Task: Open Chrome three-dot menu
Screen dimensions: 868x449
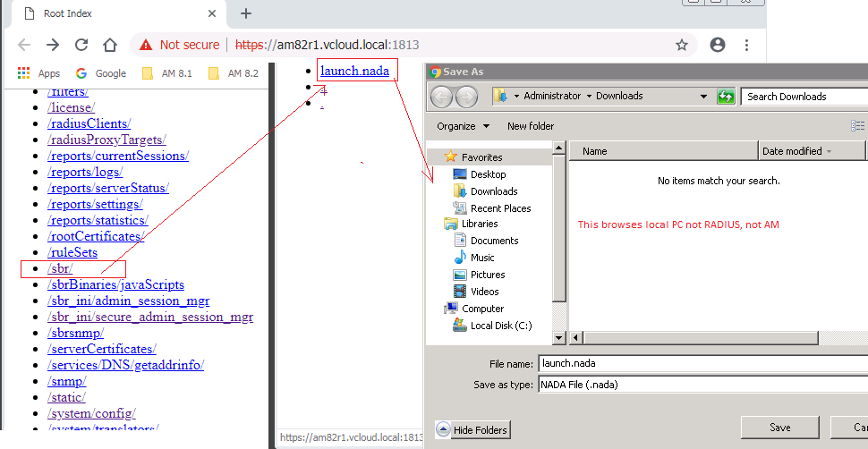Action: tap(746, 45)
